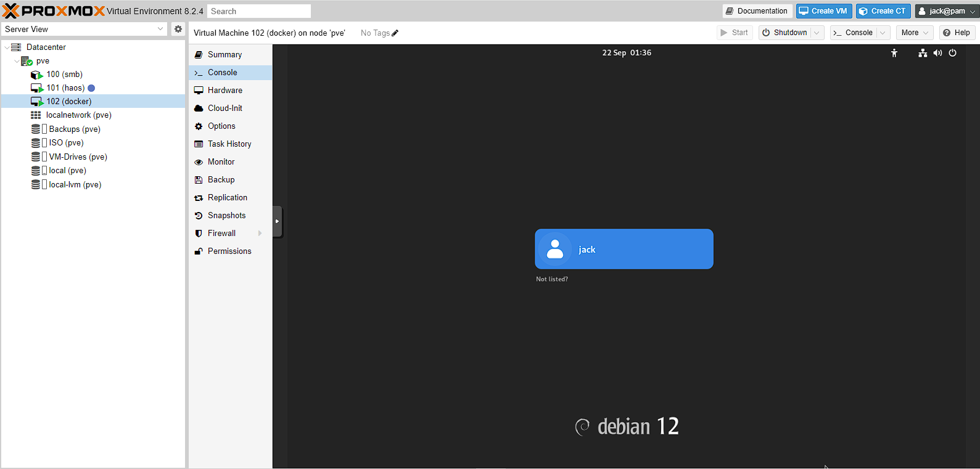Click the Snapshots history icon
The image size is (980, 469).
tap(199, 216)
